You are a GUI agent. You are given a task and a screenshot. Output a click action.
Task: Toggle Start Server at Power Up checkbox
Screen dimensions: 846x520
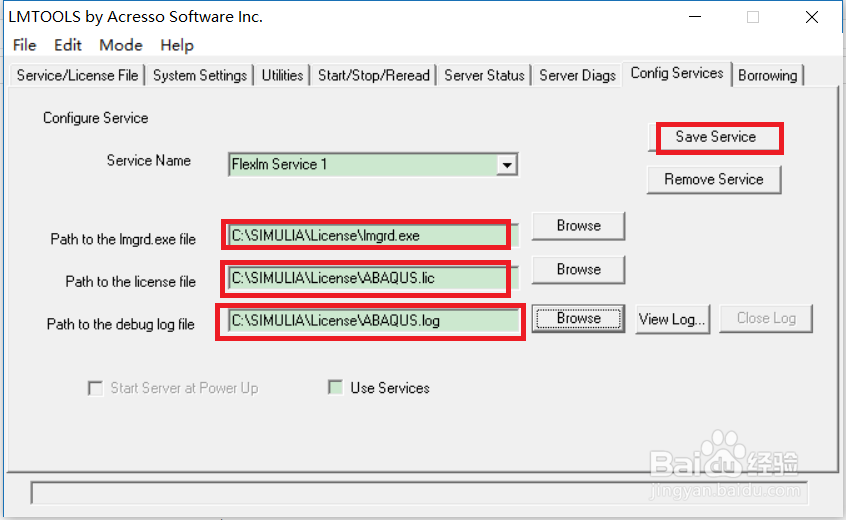95,388
